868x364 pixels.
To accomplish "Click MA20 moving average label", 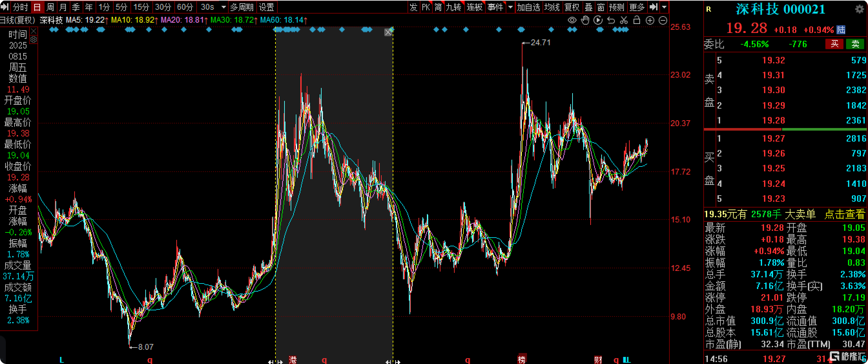I will (x=184, y=20).
